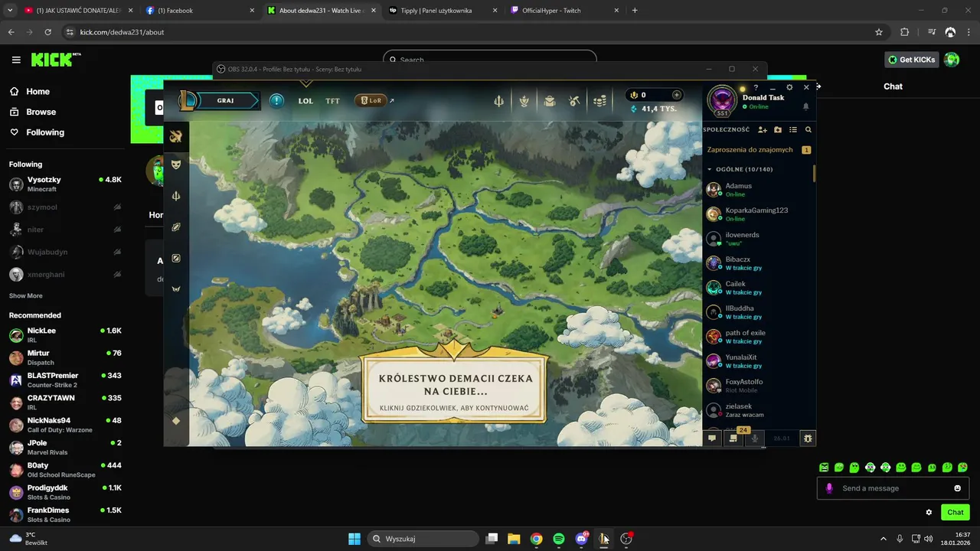Click the Send a message field
This screenshot has width=980, height=551.
tap(894, 488)
